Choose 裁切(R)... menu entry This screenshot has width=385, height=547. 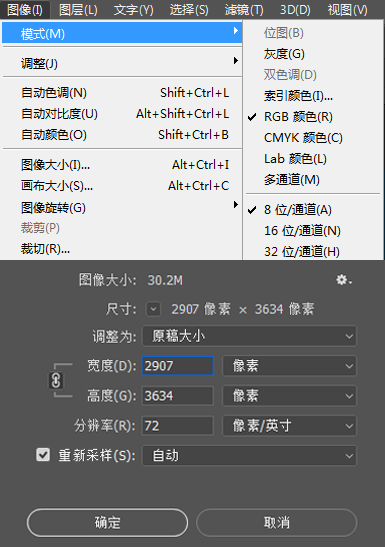[x=122, y=249]
